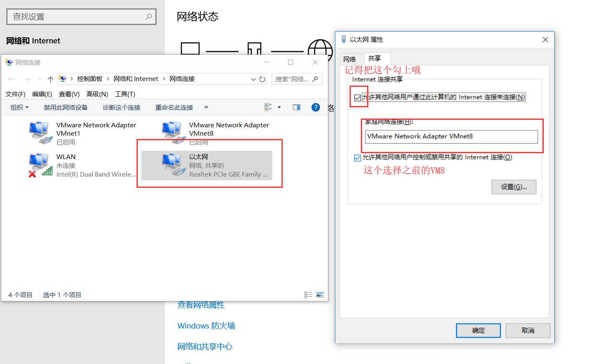Toggle allow users to control shared connection checkbox
This screenshot has height=364, width=601.
pyautogui.click(x=357, y=158)
